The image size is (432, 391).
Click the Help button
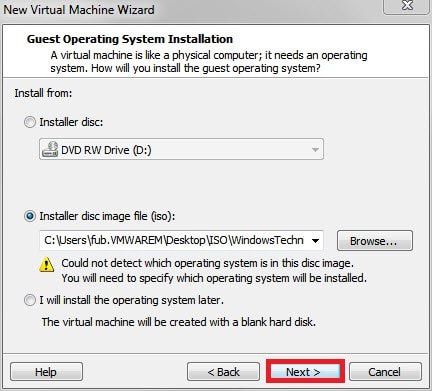(x=46, y=372)
